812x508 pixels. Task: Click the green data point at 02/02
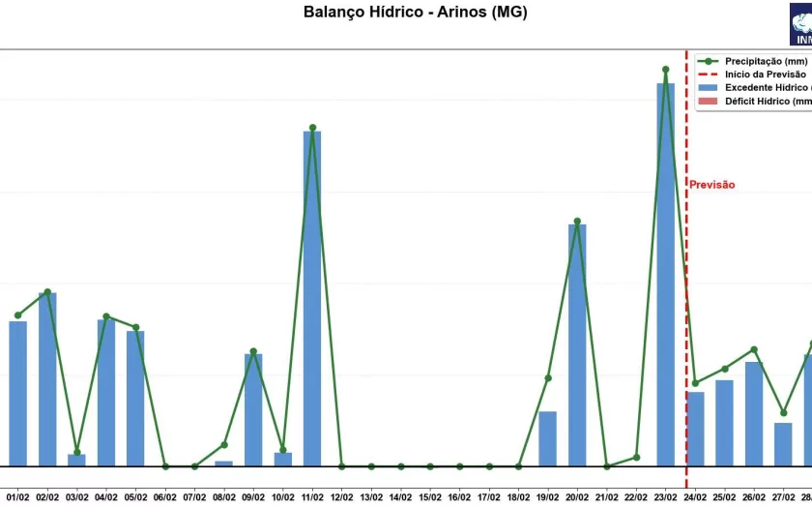pos(47,292)
